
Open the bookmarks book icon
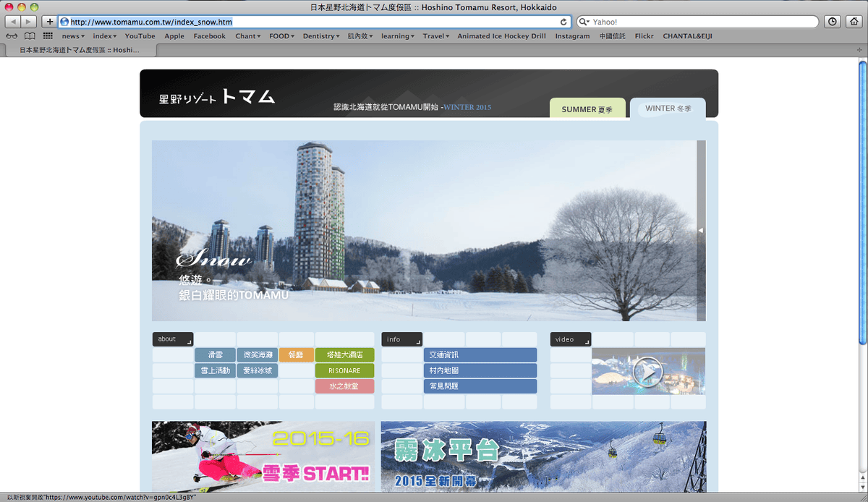(x=30, y=35)
